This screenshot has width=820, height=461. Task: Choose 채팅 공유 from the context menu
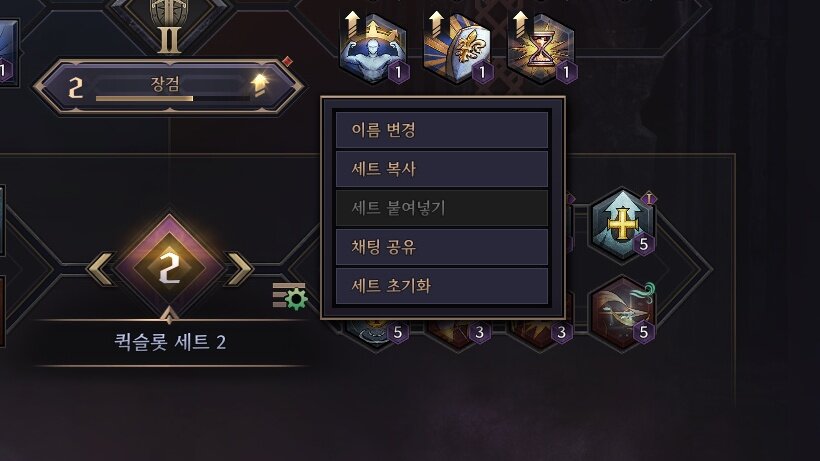point(442,247)
